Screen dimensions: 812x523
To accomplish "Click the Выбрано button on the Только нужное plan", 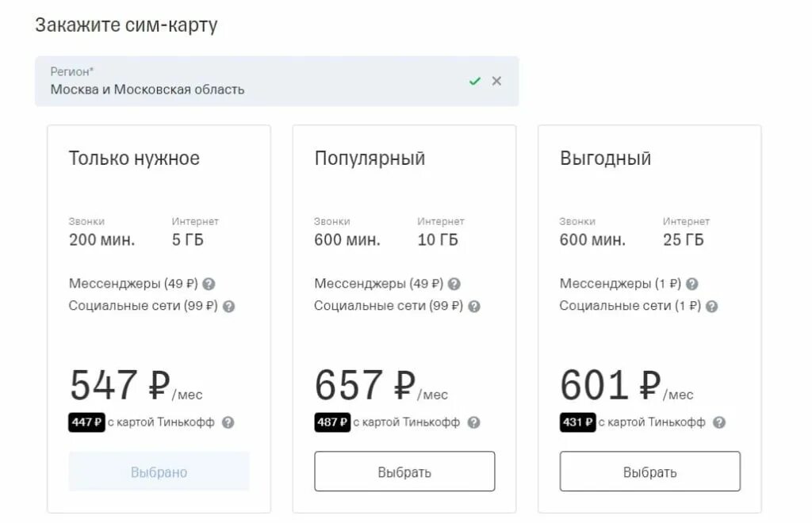I will point(159,471).
